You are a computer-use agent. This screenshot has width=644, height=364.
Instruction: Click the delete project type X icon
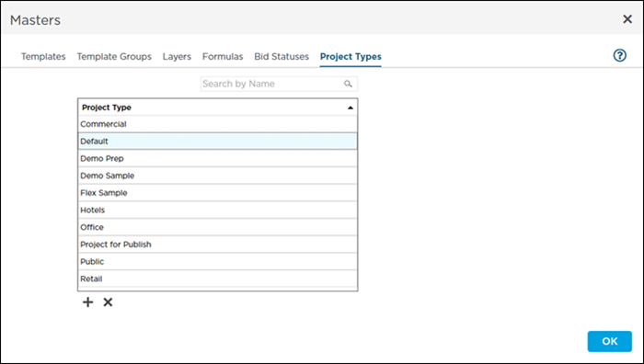[108, 302]
